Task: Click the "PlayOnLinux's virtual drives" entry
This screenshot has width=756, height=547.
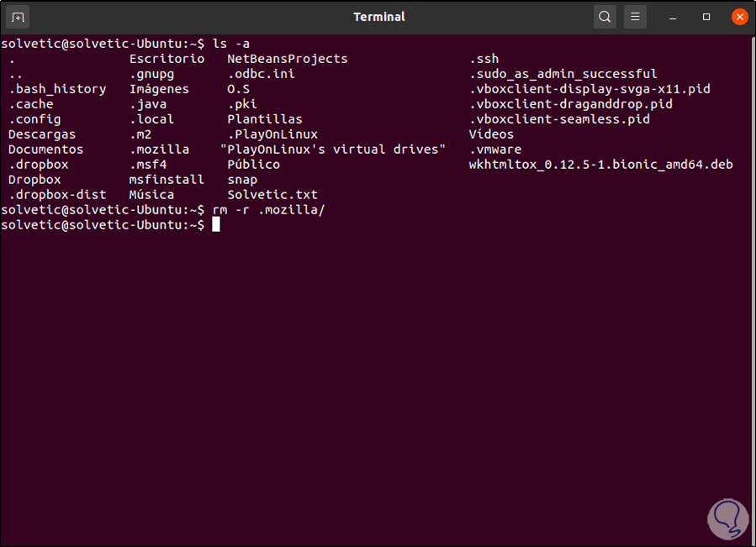Action: pyautogui.click(x=332, y=150)
